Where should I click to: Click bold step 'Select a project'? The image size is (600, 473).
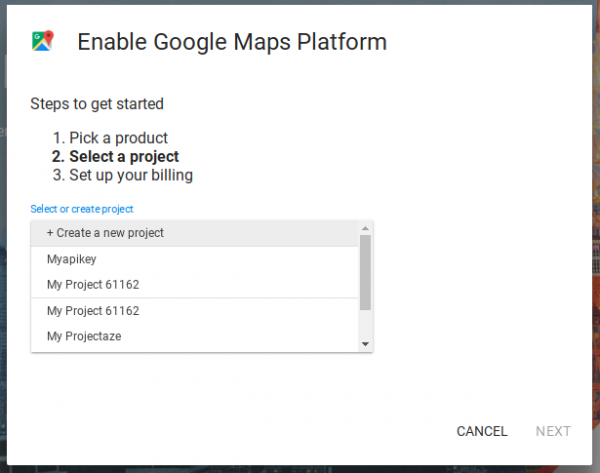click(124, 157)
